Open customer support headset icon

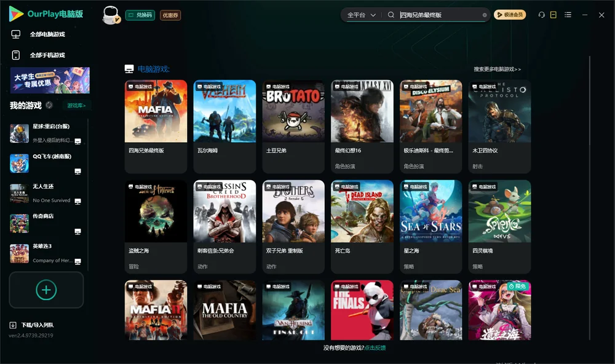(x=541, y=15)
